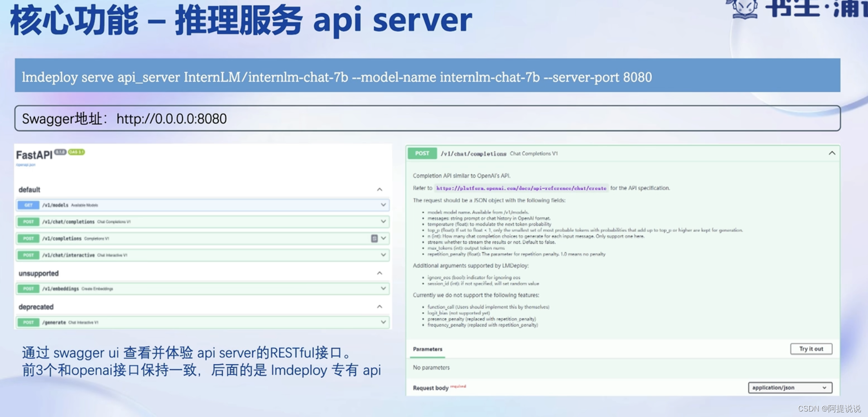This screenshot has width=868, height=417.
Task: Expand the /v1/models Available Models endpoint
Action: pyautogui.click(x=383, y=205)
